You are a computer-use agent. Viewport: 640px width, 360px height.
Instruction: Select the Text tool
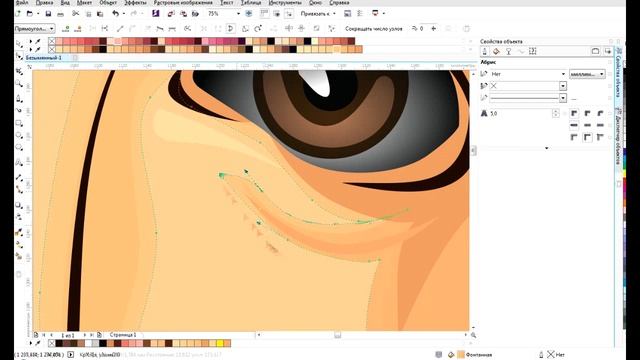click(x=19, y=162)
